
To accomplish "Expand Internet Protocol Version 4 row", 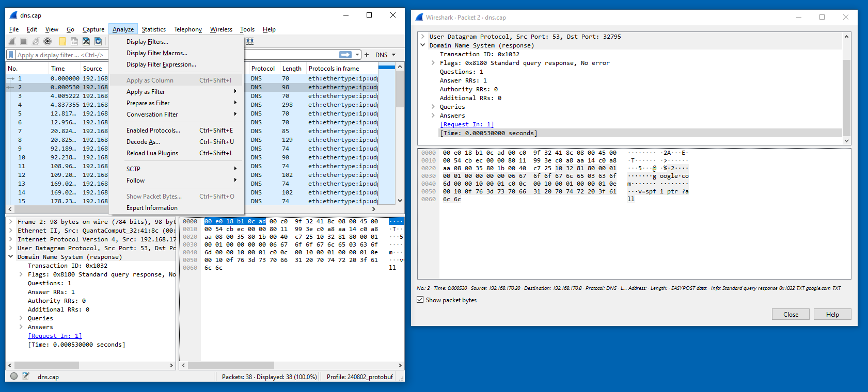I will pos(11,239).
